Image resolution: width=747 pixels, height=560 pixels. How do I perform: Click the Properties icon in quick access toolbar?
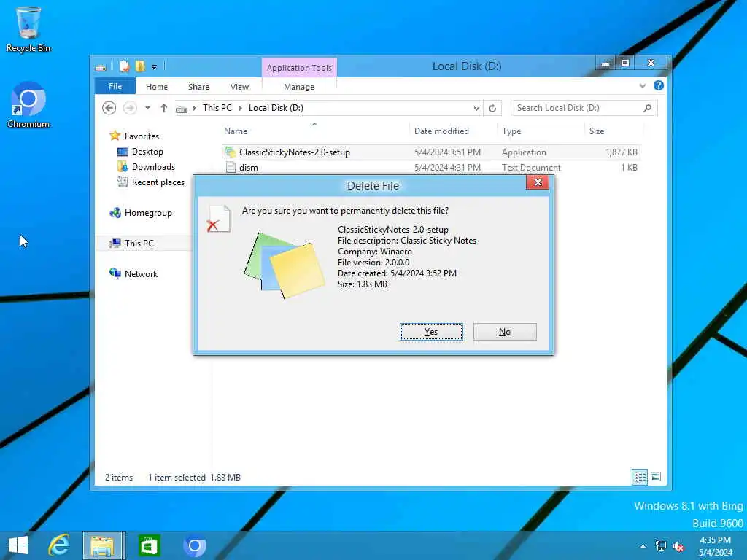[124, 66]
